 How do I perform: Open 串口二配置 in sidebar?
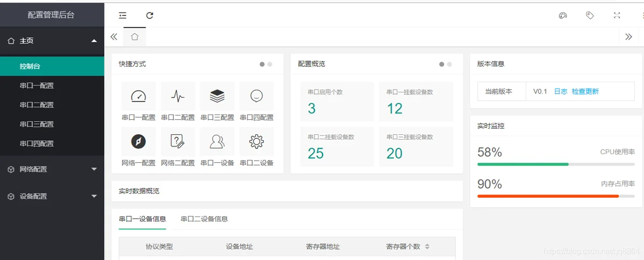coord(52,105)
